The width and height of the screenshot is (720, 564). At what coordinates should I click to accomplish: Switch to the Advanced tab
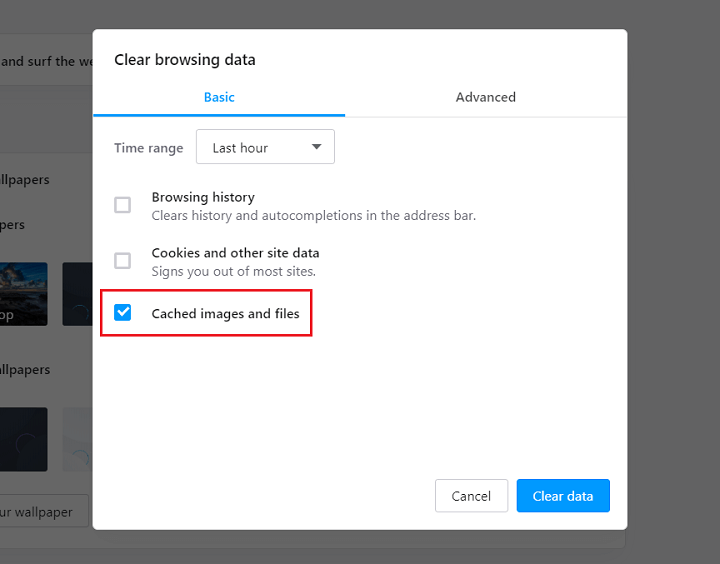point(486,97)
